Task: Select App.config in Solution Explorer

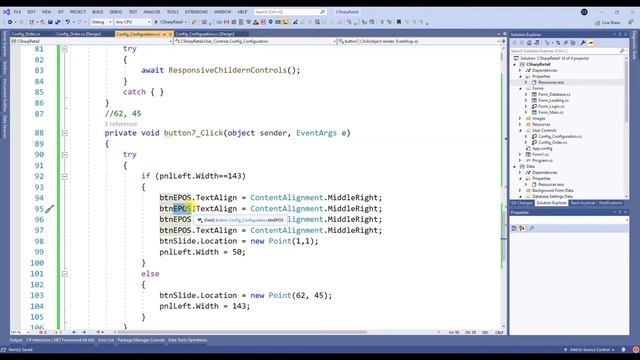Action: click(542, 149)
